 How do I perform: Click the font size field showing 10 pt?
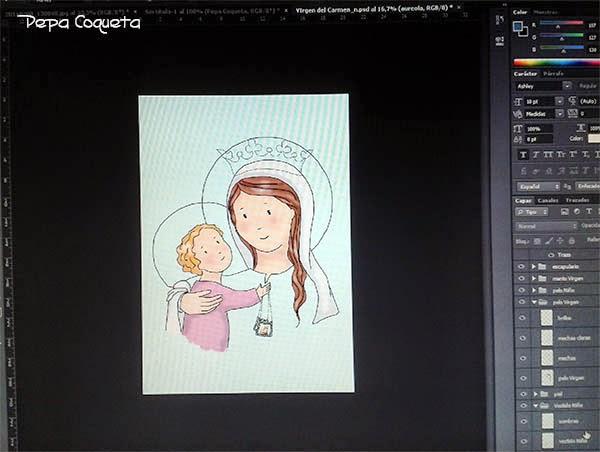(x=540, y=101)
